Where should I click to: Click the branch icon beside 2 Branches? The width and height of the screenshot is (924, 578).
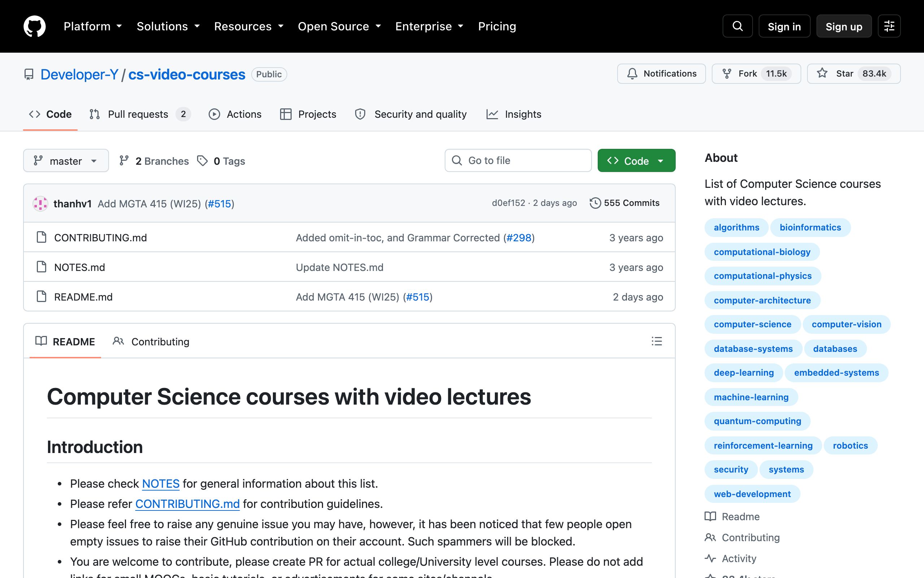[124, 161]
